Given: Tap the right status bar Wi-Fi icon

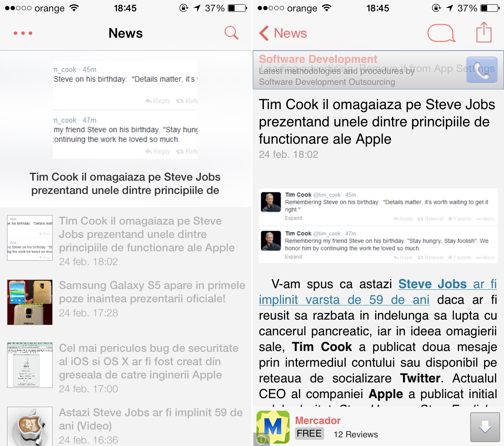Looking at the screenshot, I should coord(327,8).
